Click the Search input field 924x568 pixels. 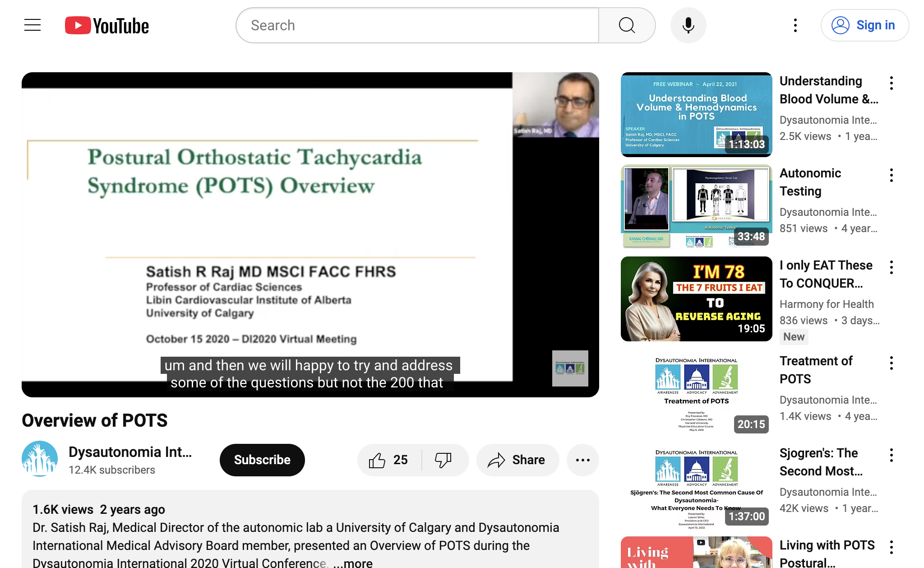(417, 25)
